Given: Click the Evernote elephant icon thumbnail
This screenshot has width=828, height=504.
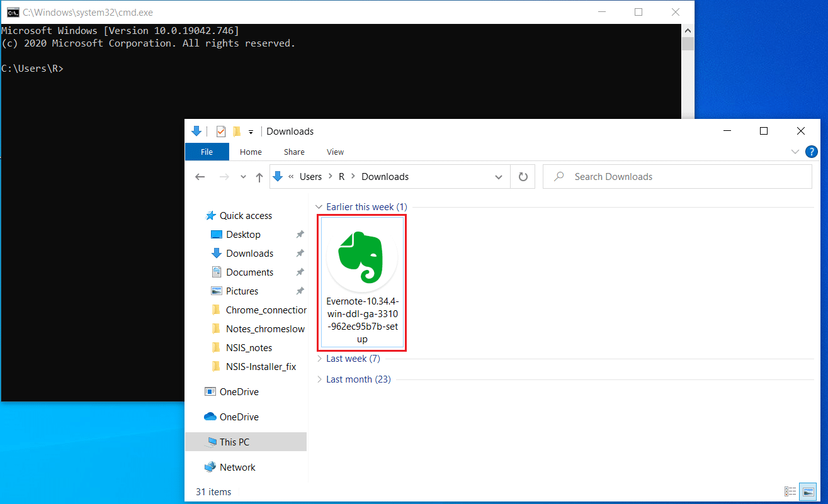Looking at the screenshot, I should 362,257.
